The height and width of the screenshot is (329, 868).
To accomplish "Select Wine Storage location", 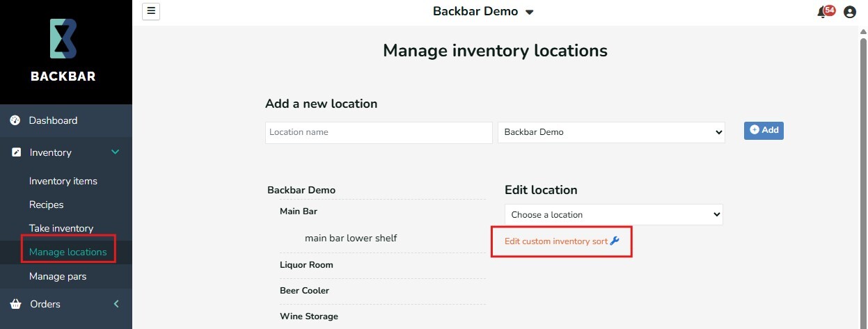I will tap(309, 316).
